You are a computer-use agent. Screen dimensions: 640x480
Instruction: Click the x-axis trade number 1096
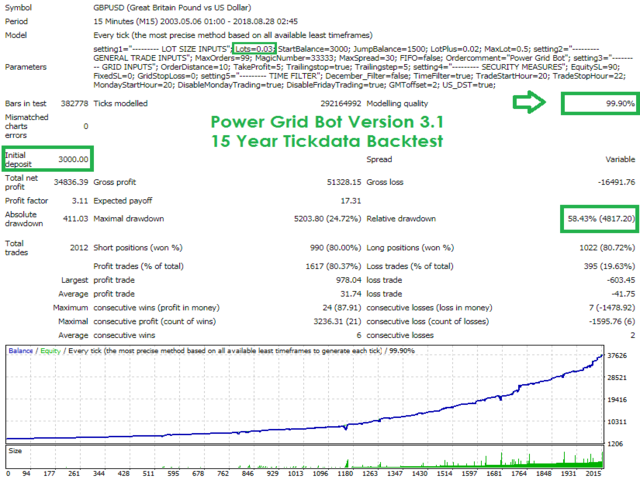coord(320,473)
